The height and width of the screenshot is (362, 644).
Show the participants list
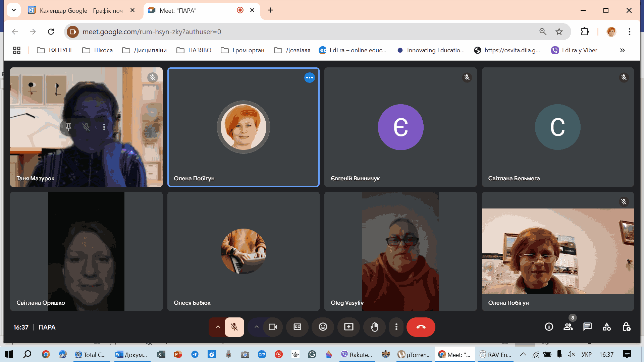pos(568,327)
